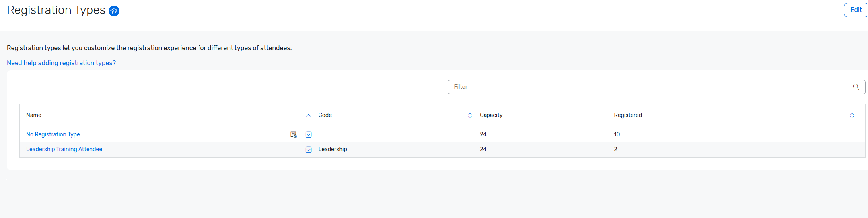Open the Leadership Training Attendee link
This screenshot has height=218, width=868.
click(x=64, y=149)
